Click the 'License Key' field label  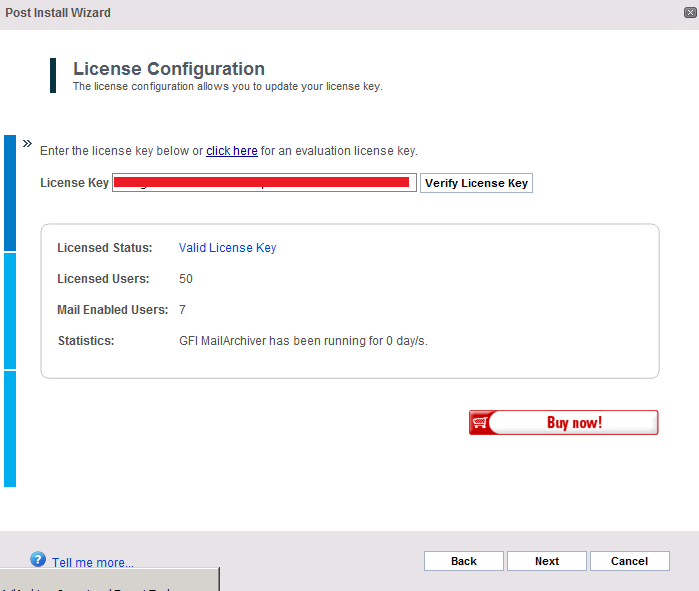coord(74,183)
